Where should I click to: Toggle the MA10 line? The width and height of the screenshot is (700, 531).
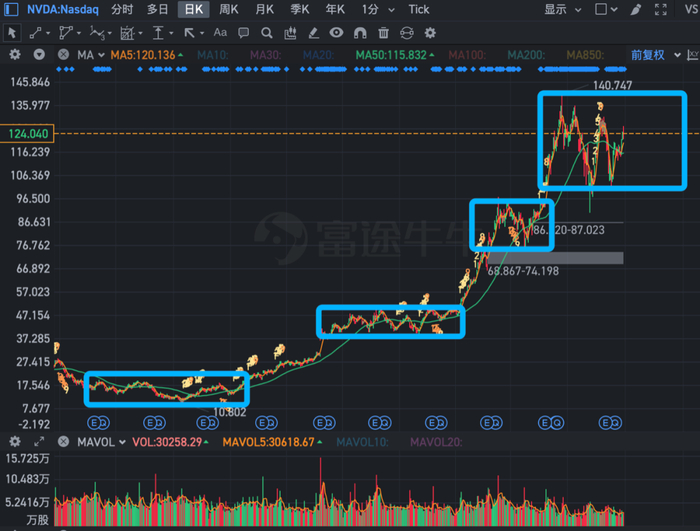[213, 55]
